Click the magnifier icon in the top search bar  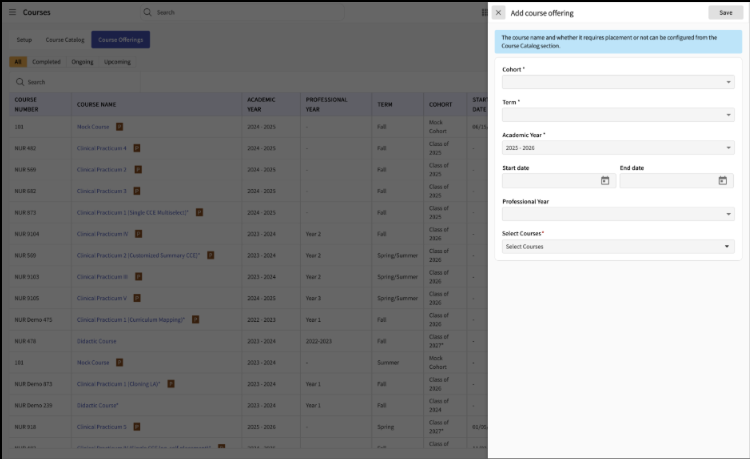click(147, 12)
